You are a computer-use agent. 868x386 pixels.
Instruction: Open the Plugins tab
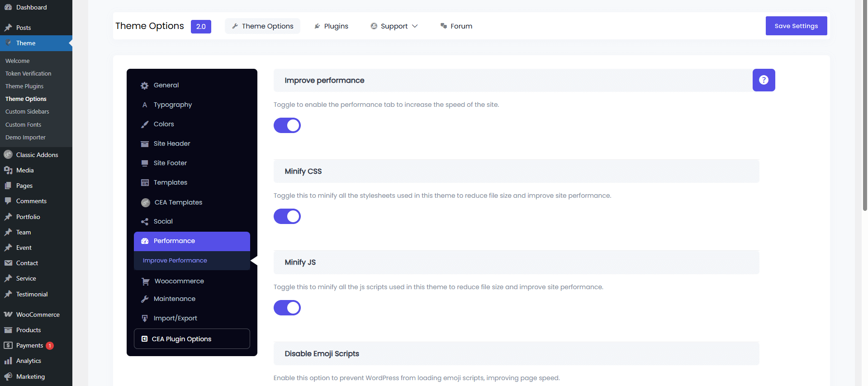pos(332,26)
